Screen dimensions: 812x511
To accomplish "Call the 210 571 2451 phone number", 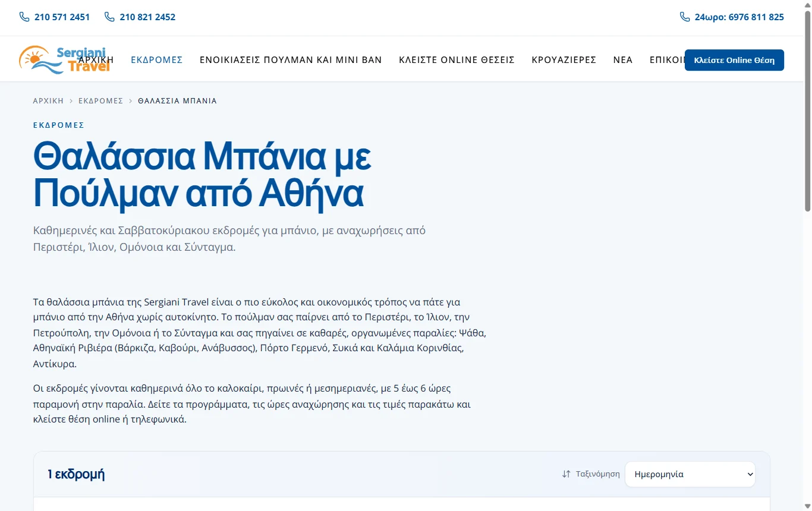I will pyautogui.click(x=62, y=17).
